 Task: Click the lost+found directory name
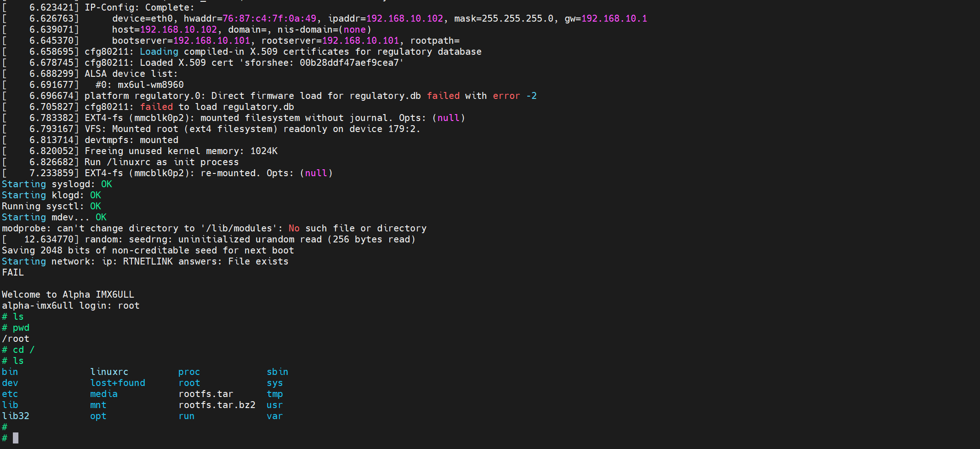coord(117,383)
